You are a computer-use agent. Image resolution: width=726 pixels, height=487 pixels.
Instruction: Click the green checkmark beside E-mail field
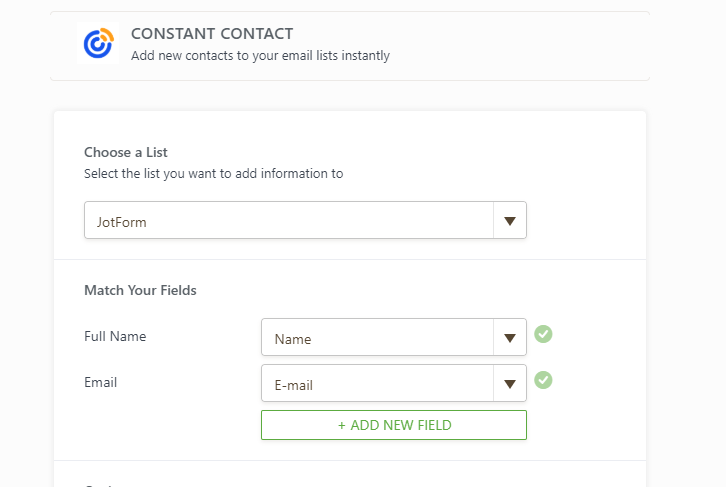coord(543,380)
